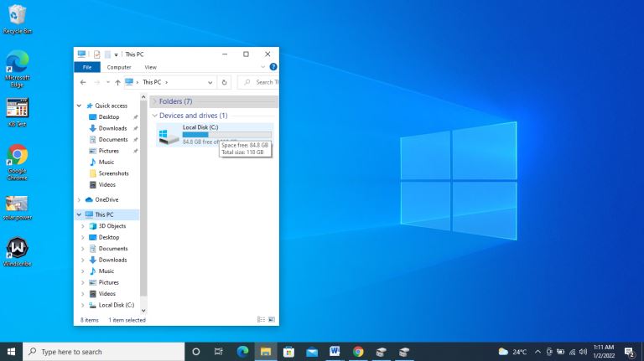Select OneDrive in the navigation pane

(106, 200)
